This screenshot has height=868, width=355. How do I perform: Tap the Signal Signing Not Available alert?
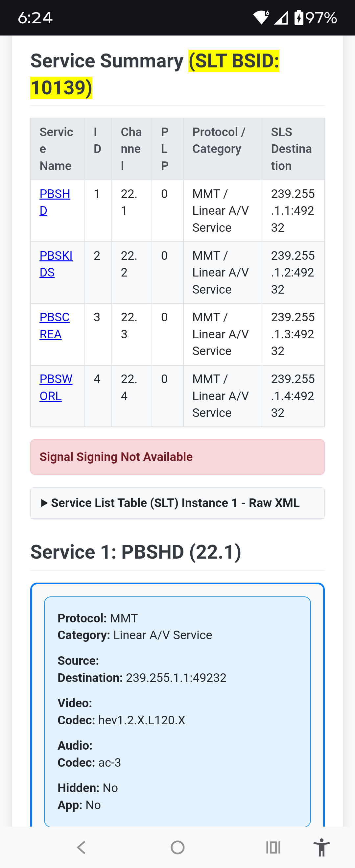177,457
